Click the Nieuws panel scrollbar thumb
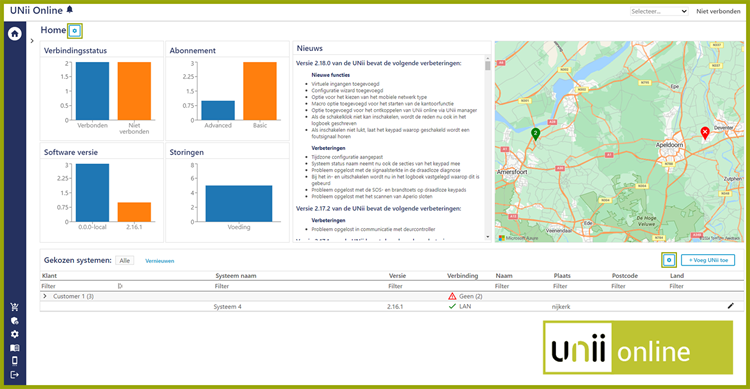750x389 pixels. pyautogui.click(x=487, y=66)
